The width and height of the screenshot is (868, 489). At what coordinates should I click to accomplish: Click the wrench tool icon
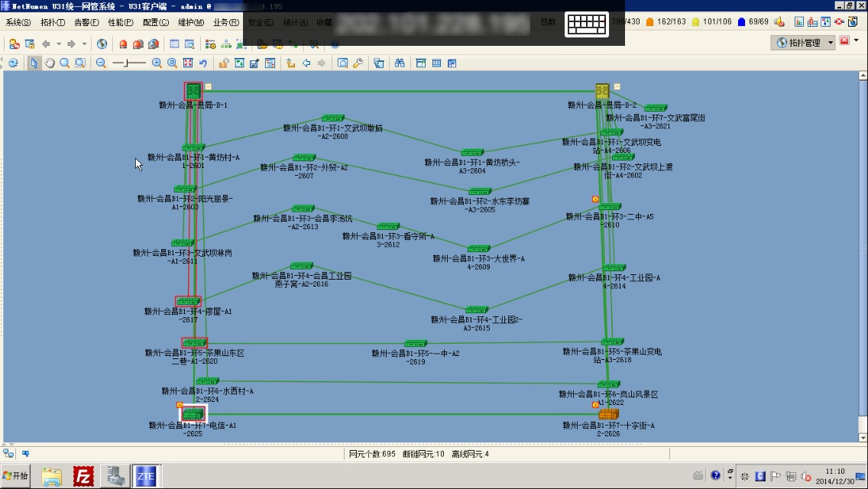[358, 63]
